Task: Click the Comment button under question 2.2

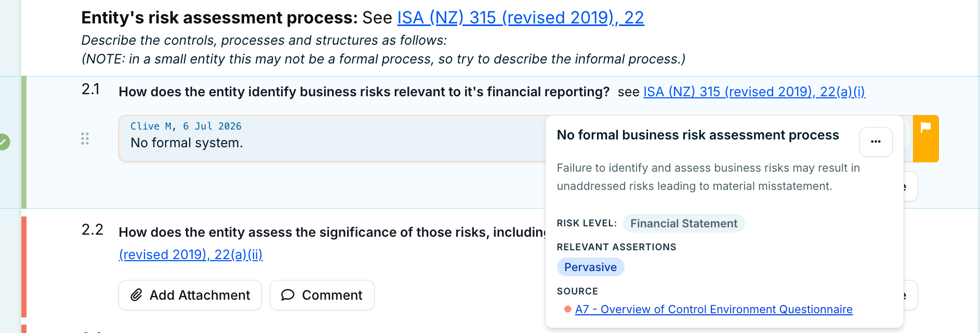Action: click(x=322, y=295)
